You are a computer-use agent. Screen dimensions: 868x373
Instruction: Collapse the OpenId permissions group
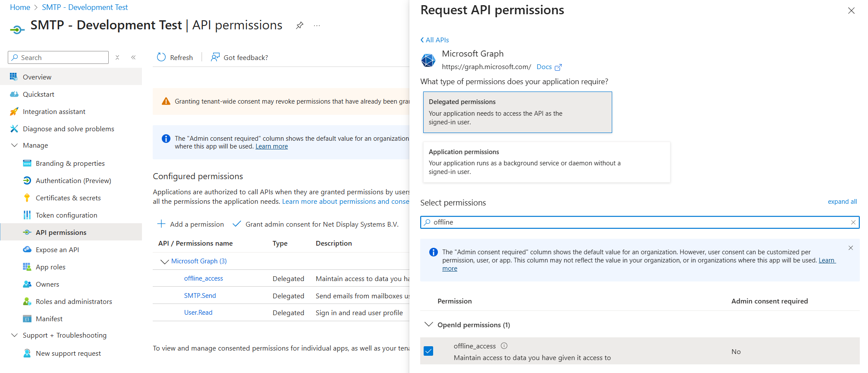(x=428, y=324)
